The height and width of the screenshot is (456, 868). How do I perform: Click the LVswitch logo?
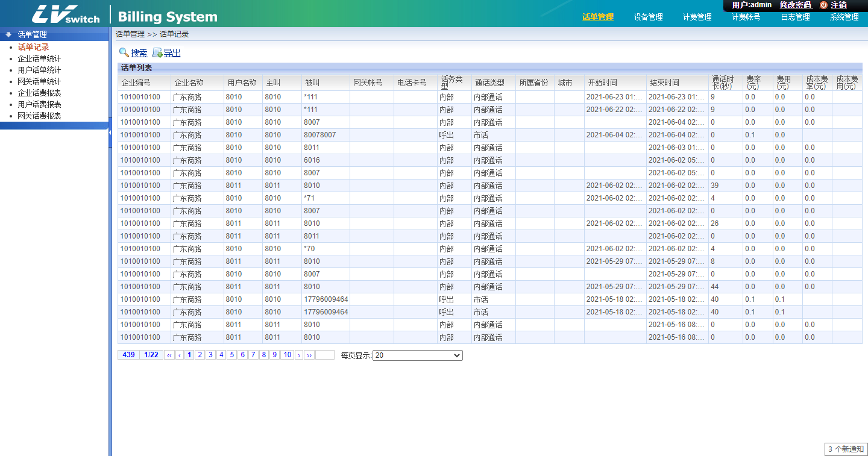click(66, 13)
